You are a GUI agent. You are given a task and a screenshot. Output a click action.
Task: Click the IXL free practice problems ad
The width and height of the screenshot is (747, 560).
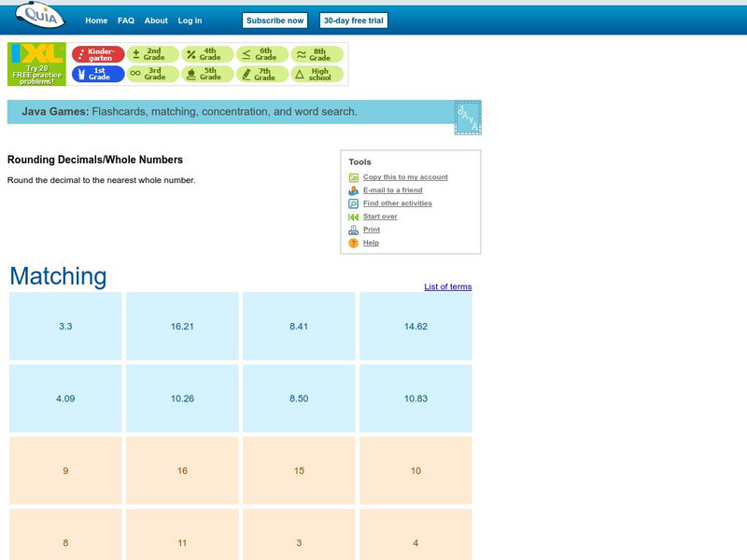(36, 64)
